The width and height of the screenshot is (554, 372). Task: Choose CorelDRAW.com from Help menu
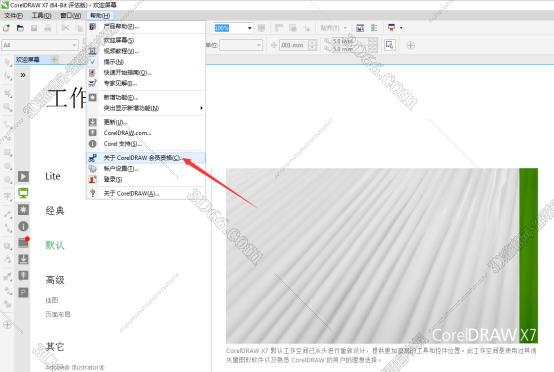tap(146, 133)
